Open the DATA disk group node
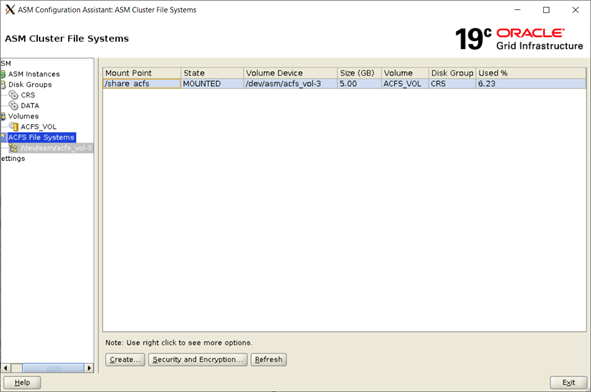The width and height of the screenshot is (591, 392). [x=30, y=106]
